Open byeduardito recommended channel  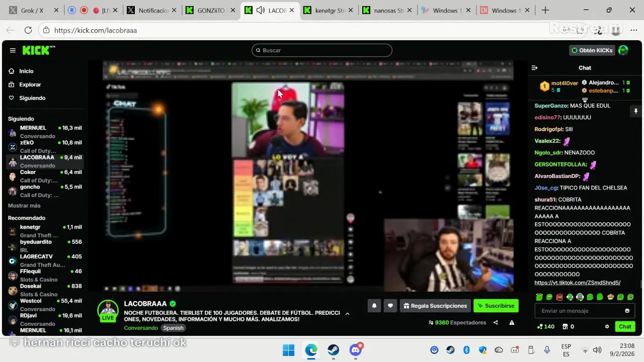coord(44,246)
